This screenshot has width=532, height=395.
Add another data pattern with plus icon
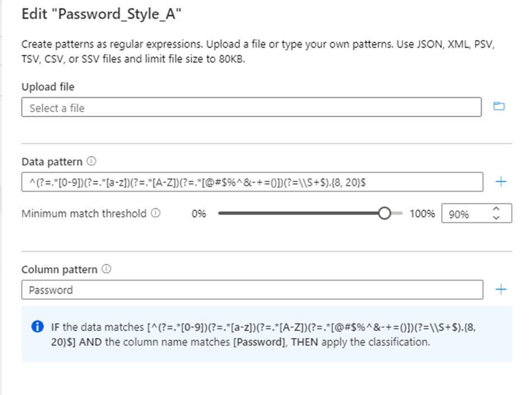[501, 182]
